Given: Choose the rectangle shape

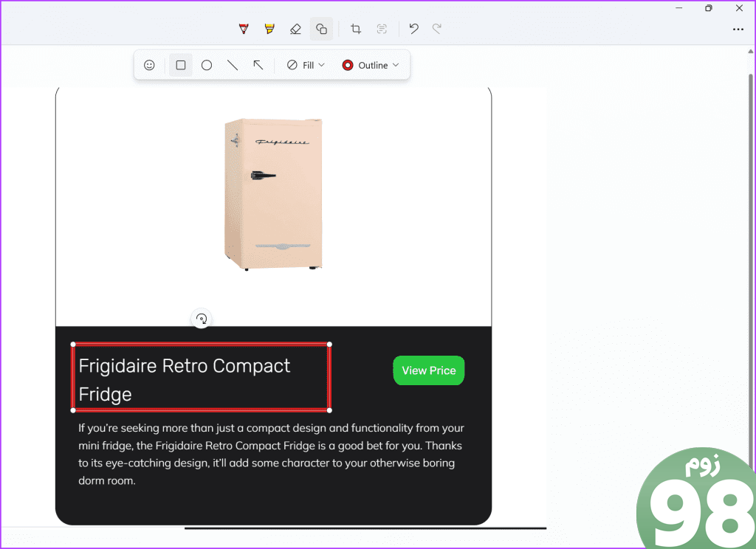Looking at the screenshot, I should [x=181, y=65].
